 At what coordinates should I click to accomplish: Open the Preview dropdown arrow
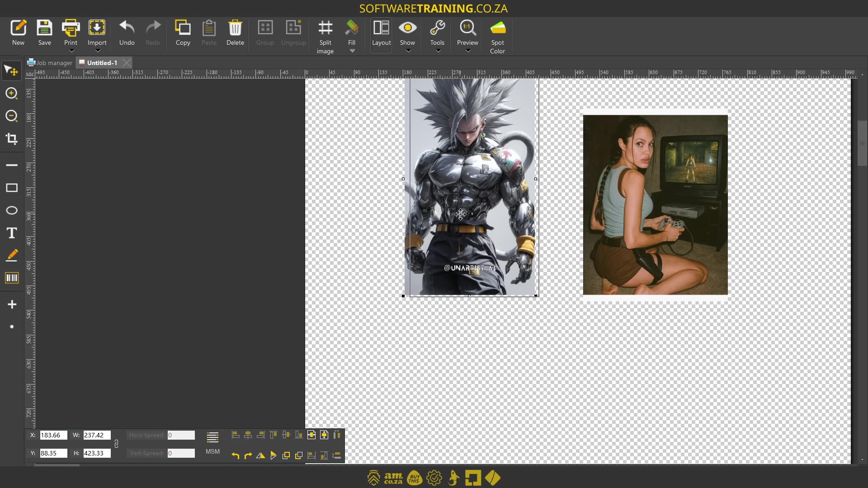tap(468, 51)
